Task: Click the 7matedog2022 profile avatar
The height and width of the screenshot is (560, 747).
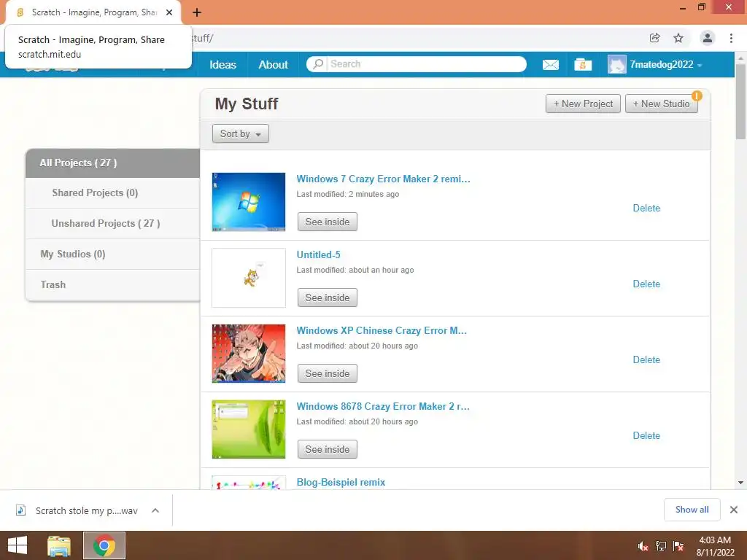Action: (616, 64)
